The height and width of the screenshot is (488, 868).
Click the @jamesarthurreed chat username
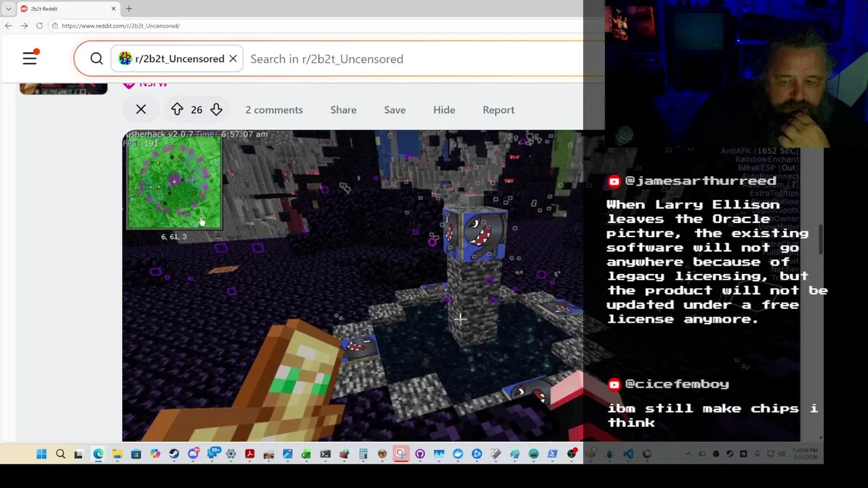tap(701, 181)
